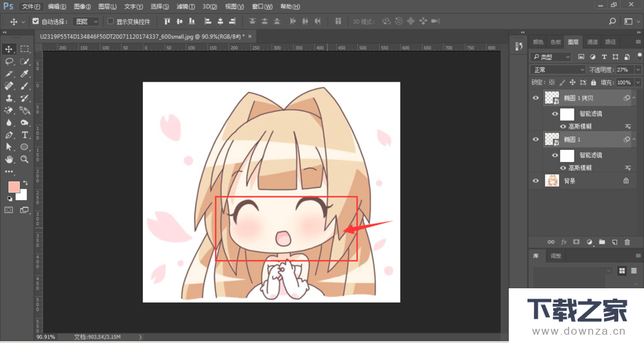The width and height of the screenshot is (644, 343).
Task: Hide 智能滤镜 of 椭圆 1 拷贝
Action: pyautogui.click(x=555, y=114)
